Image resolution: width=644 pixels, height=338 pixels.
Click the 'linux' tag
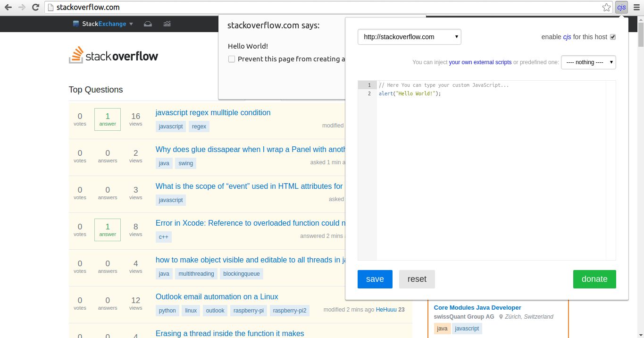click(x=191, y=311)
